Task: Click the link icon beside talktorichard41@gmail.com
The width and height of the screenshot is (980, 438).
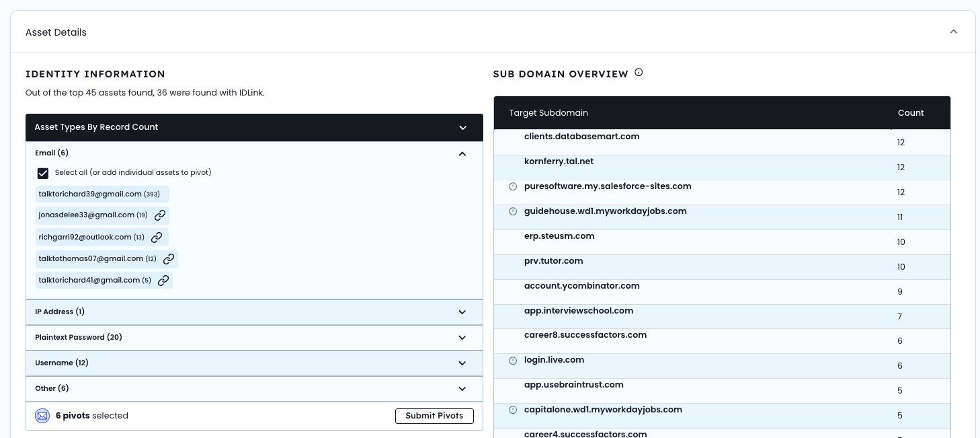Action: click(x=163, y=280)
